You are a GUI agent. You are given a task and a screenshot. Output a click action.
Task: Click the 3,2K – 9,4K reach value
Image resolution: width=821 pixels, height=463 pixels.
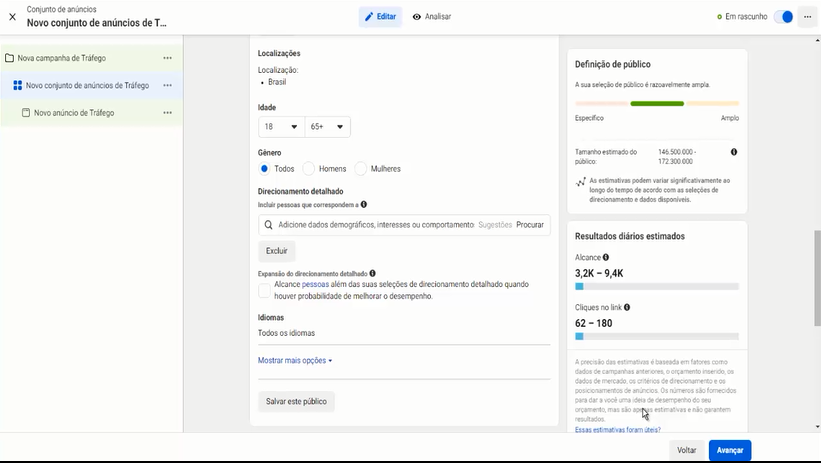click(x=599, y=273)
